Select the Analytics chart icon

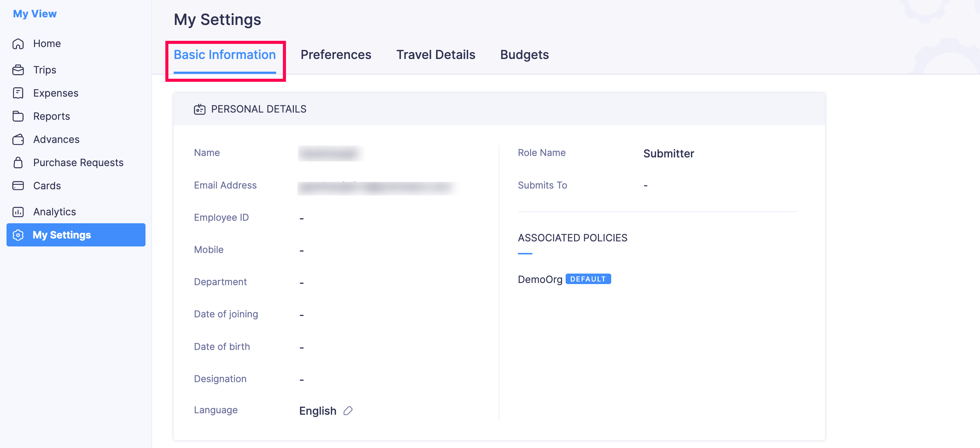pyautogui.click(x=18, y=211)
